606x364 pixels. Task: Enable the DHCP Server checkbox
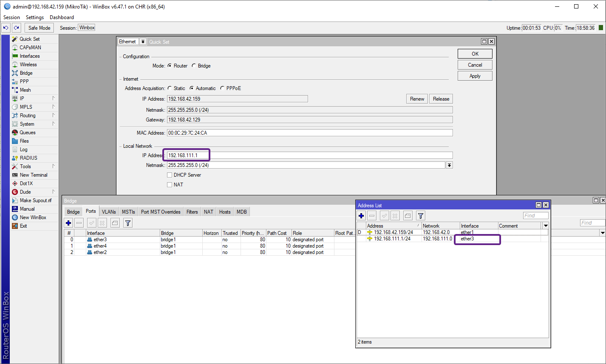point(170,175)
